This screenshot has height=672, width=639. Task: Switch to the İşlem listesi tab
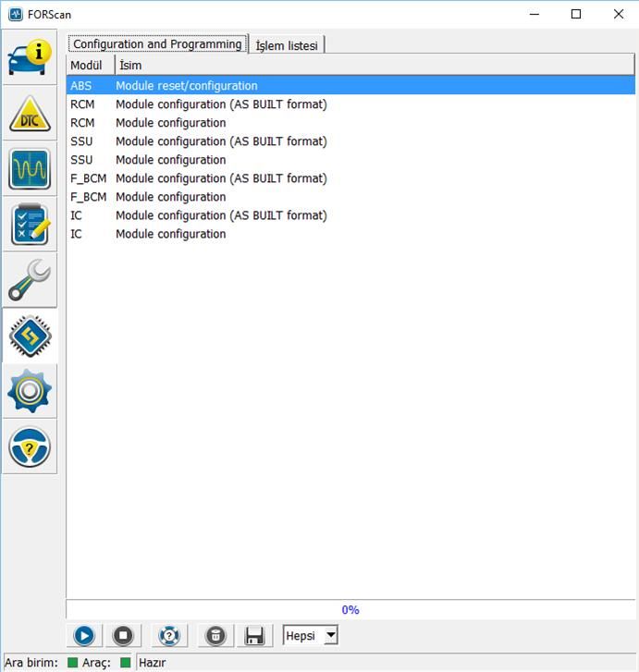click(x=287, y=45)
